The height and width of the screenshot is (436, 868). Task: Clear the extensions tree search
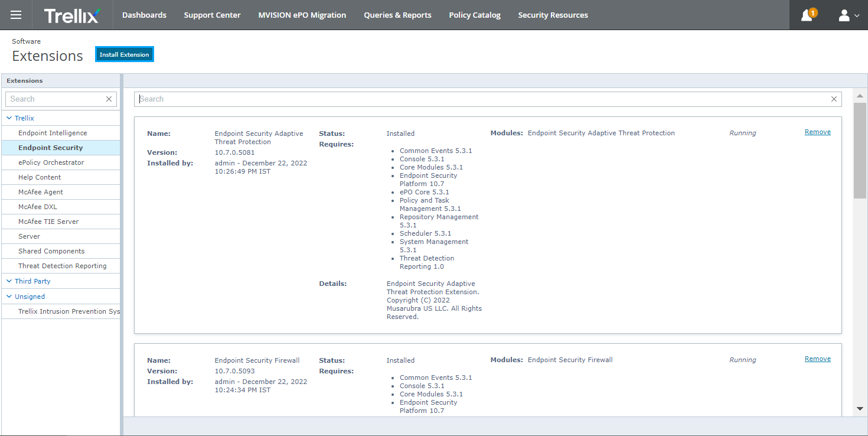[x=109, y=99]
